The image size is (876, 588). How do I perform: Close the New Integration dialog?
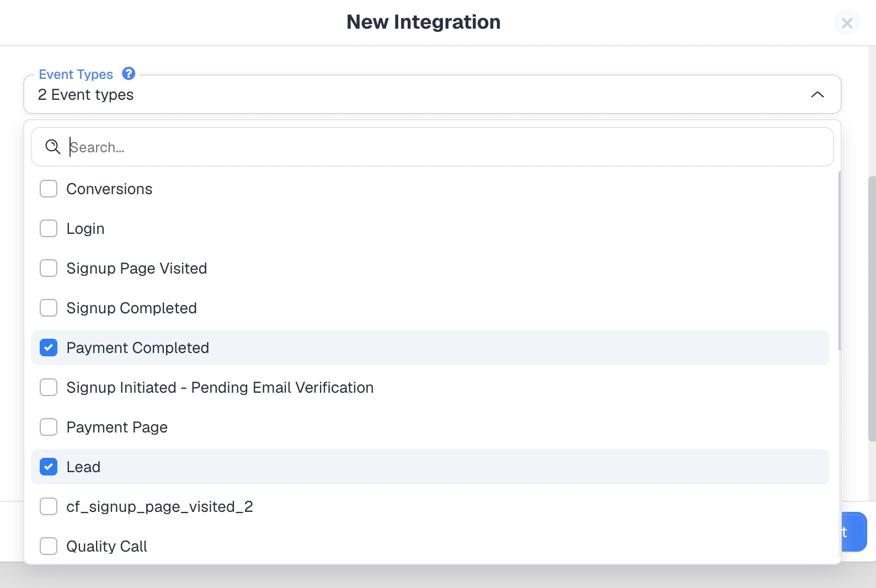click(847, 23)
